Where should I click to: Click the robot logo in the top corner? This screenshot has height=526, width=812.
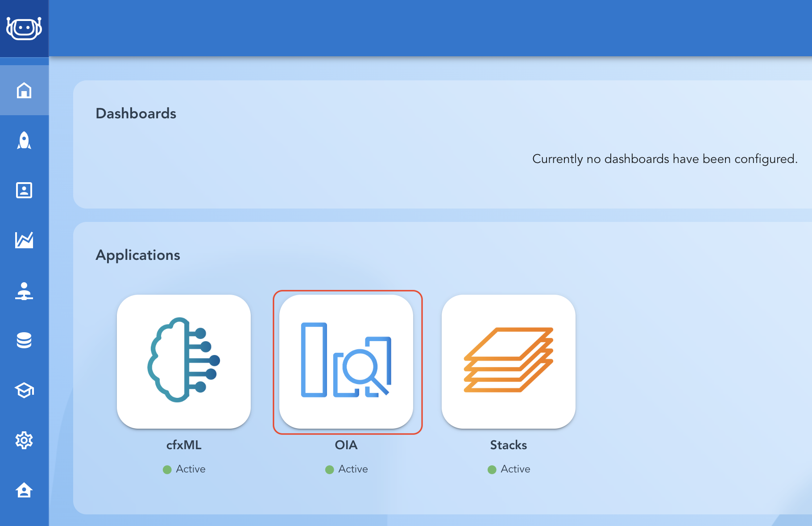tap(24, 29)
